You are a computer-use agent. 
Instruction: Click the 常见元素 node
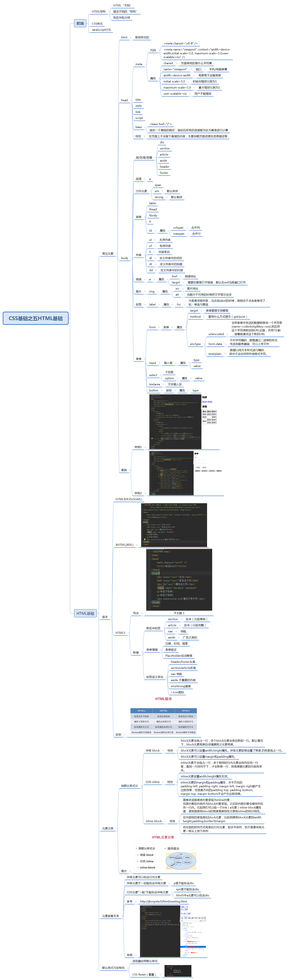(x=107, y=254)
